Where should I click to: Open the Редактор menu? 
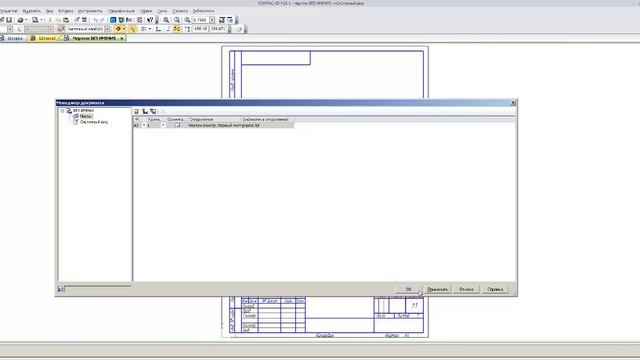click(9, 11)
